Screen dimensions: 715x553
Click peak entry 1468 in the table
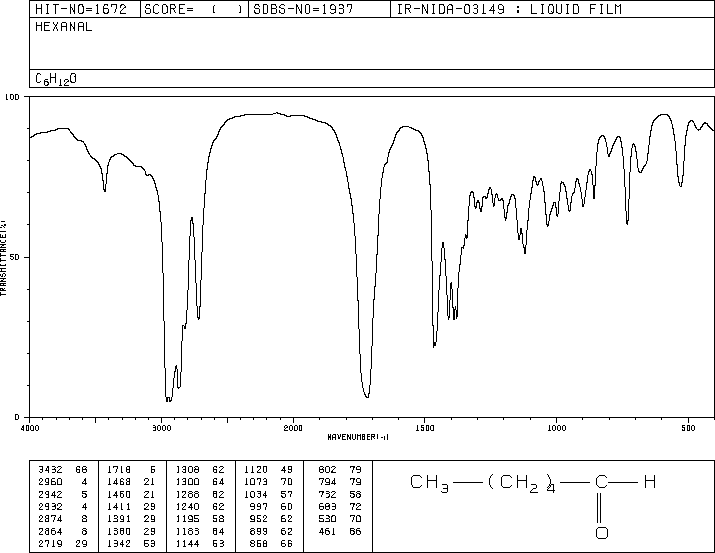click(119, 482)
